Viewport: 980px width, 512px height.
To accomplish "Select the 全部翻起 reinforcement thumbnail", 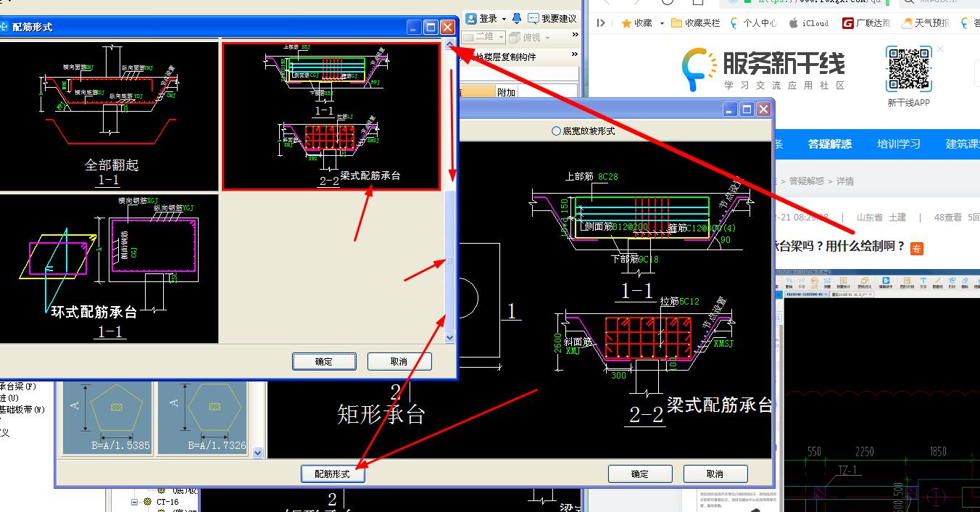I will 109,116.
